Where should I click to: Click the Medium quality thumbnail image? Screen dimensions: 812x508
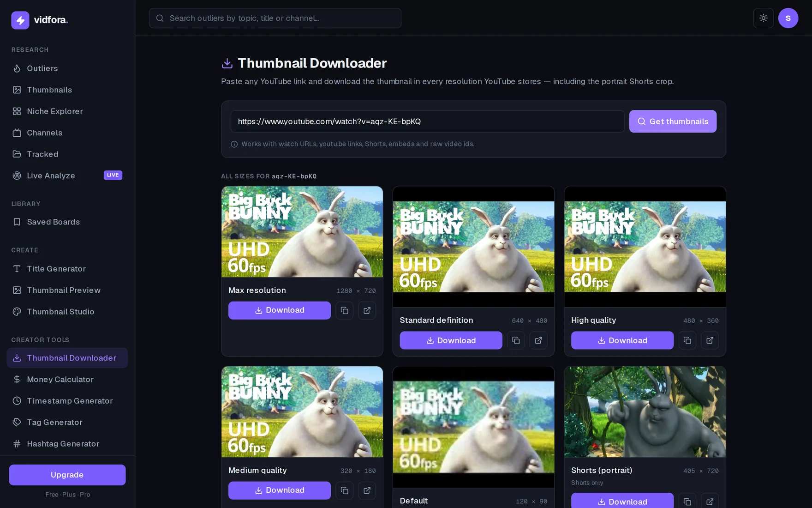pyautogui.click(x=302, y=412)
